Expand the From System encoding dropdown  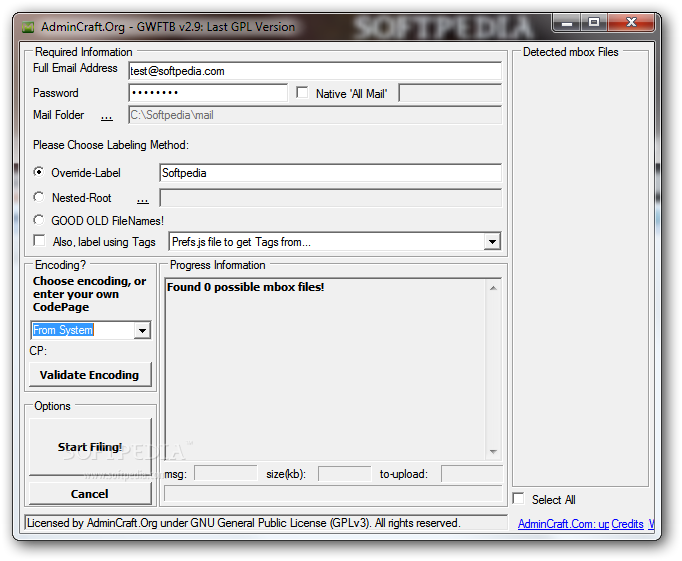click(142, 331)
